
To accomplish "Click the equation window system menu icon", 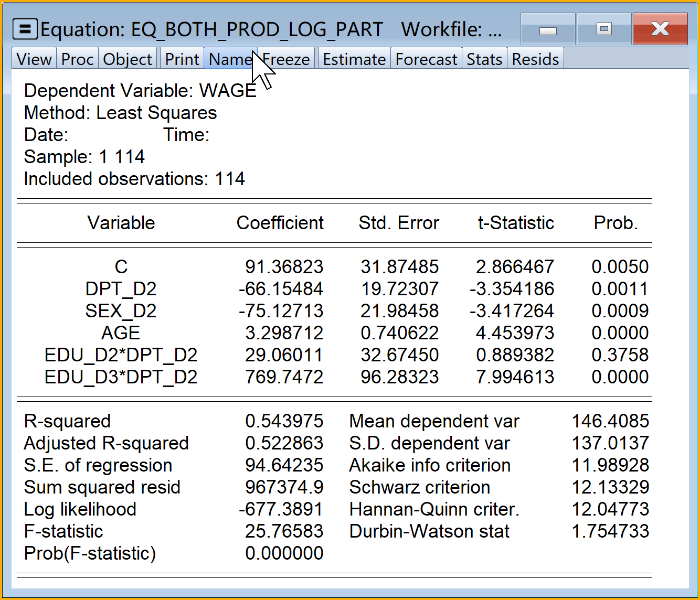I will coord(25,29).
